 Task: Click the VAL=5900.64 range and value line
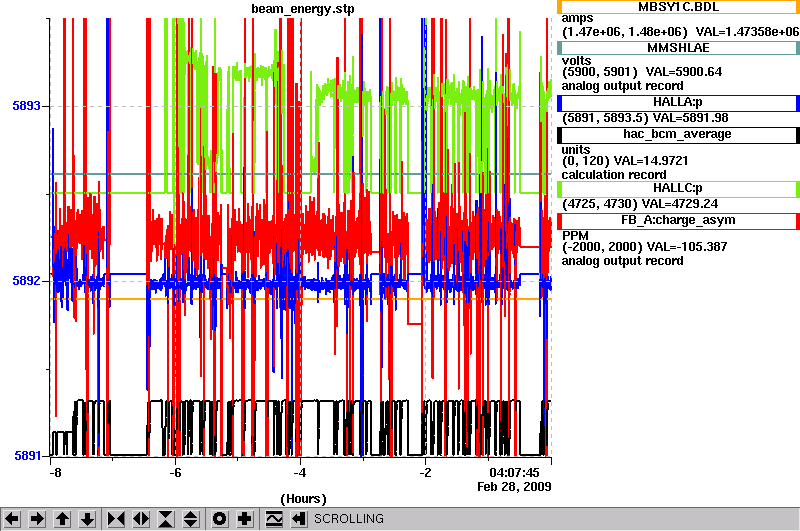pos(642,72)
